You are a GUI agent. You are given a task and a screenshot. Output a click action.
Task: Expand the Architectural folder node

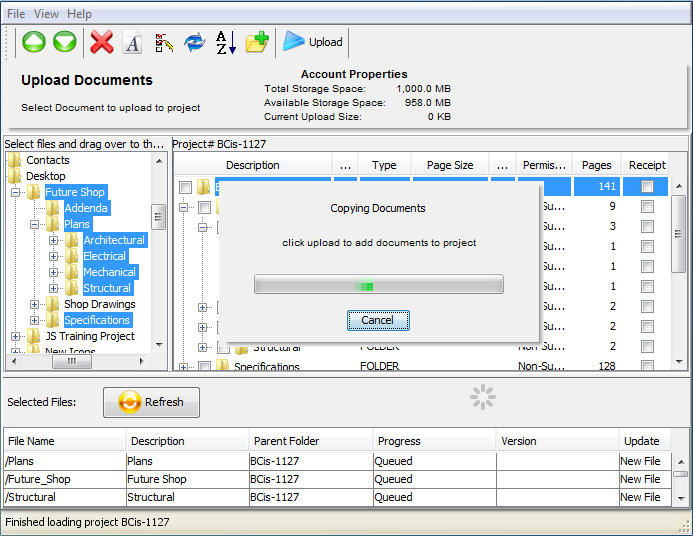(54, 240)
